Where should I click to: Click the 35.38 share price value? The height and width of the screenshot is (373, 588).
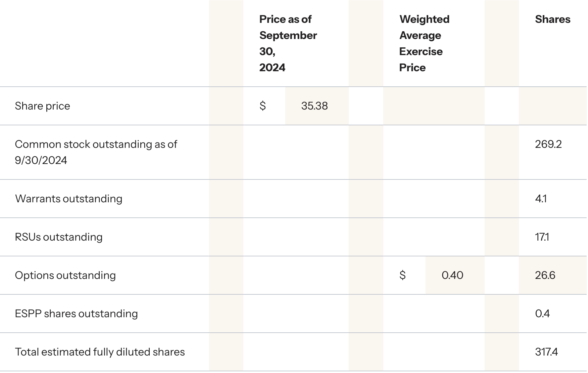pos(314,106)
